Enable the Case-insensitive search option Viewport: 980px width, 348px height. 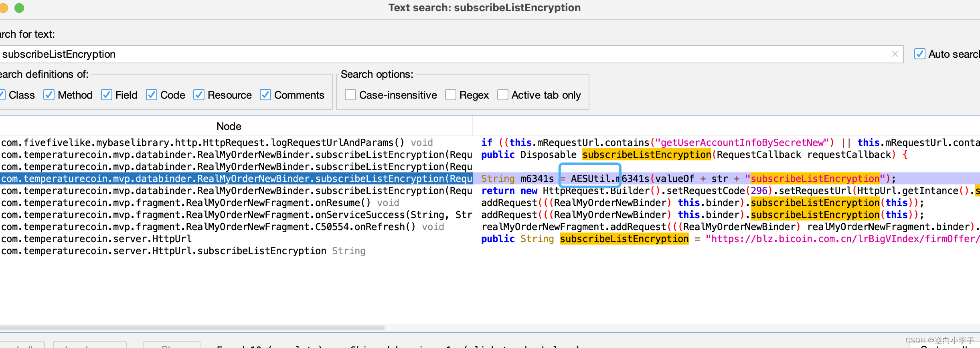(350, 95)
